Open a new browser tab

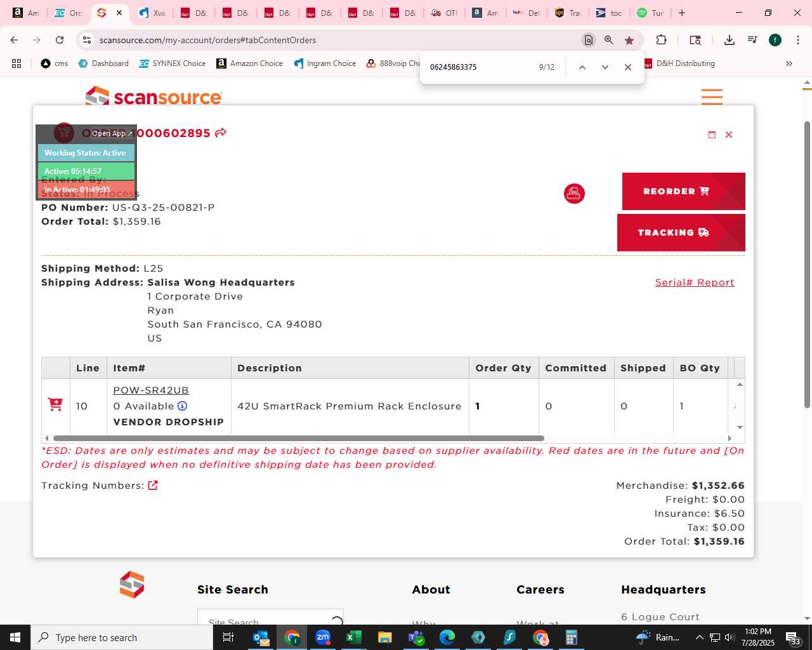[682, 13]
